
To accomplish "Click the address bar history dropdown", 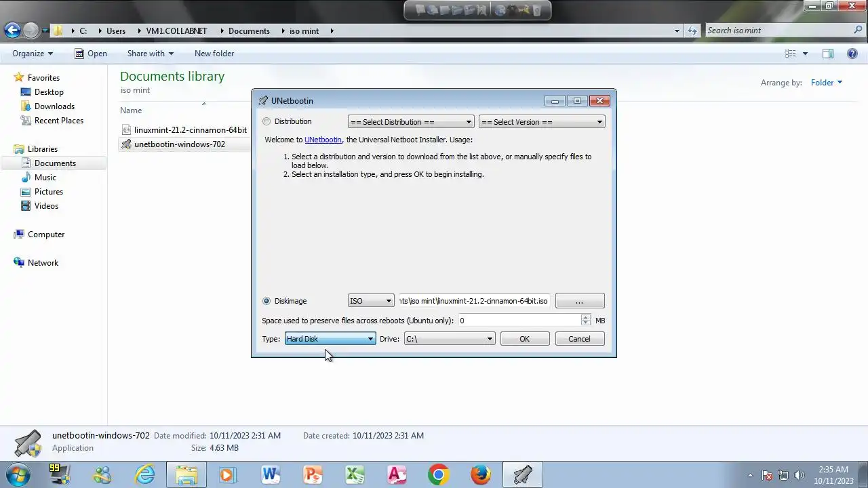I will coord(677,30).
